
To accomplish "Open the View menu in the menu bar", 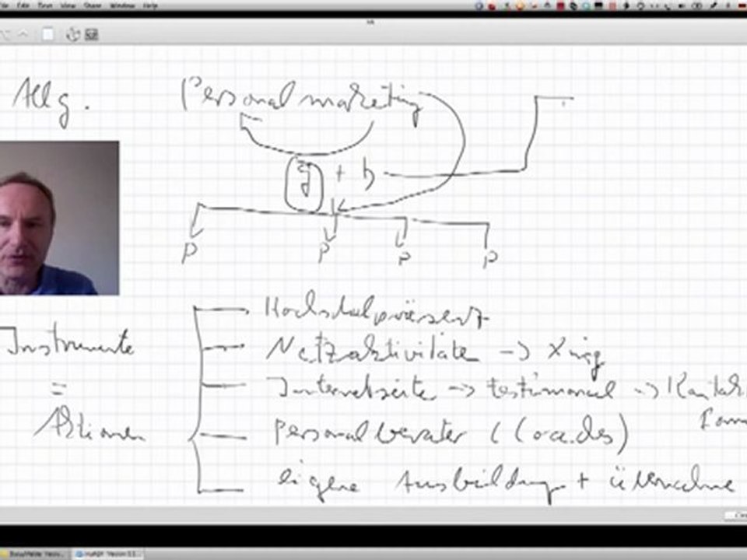I will click(68, 5).
